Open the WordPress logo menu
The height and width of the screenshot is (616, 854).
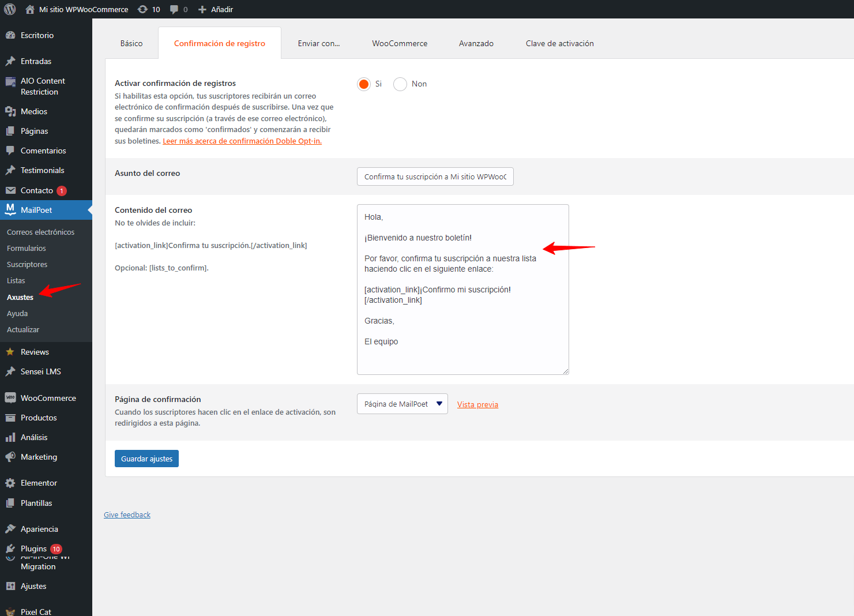pyautogui.click(x=10, y=9)
